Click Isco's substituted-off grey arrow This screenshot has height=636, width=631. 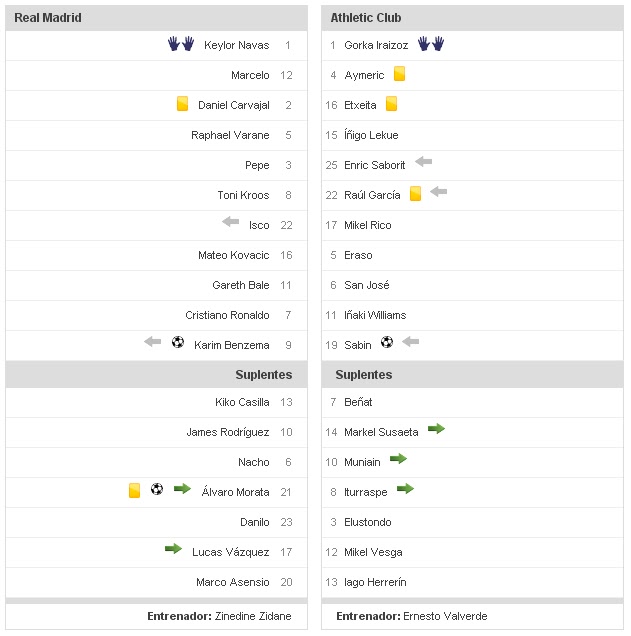coord(231,222)
